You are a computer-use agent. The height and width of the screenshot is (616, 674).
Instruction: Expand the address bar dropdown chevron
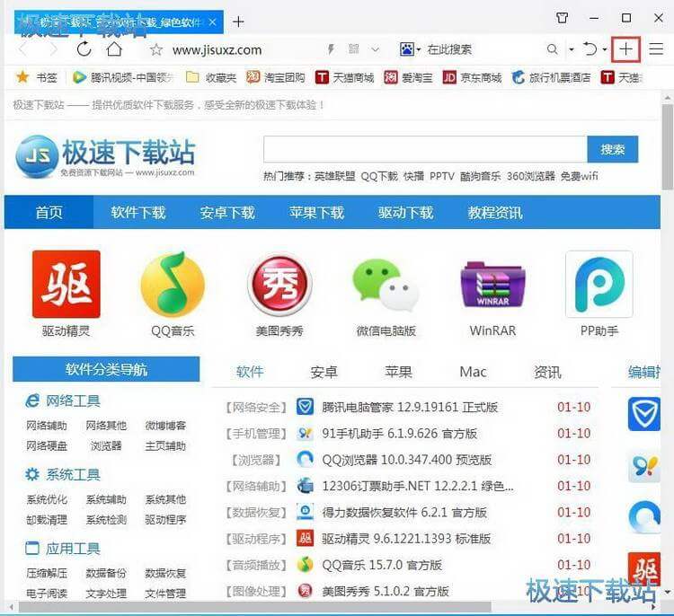pos(376,49)
